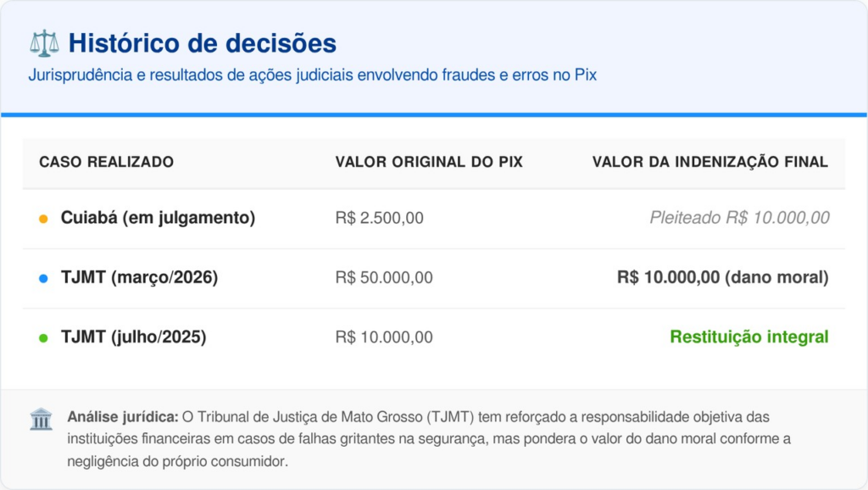Open the TJMT (março/2026) case
This screenshot has height=490, width=868.
[x=139, y=277]
